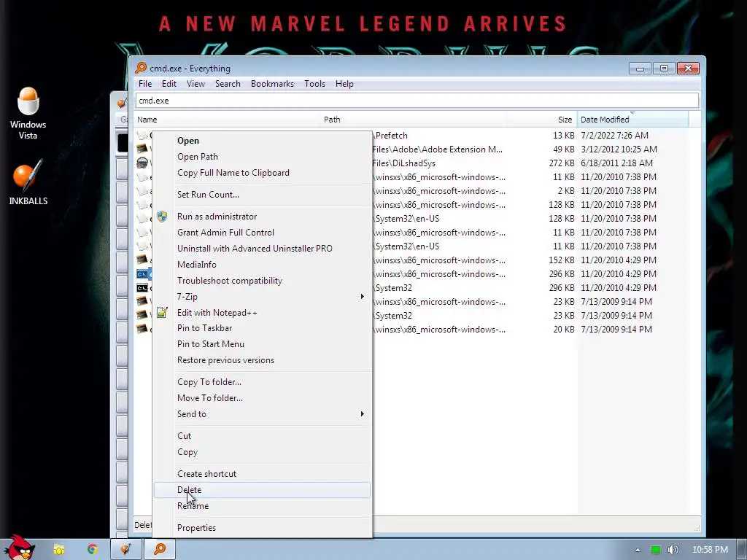Select Grant Admin Full Control
The height and width of the screenshot is (560, 747).
[226, 233]
